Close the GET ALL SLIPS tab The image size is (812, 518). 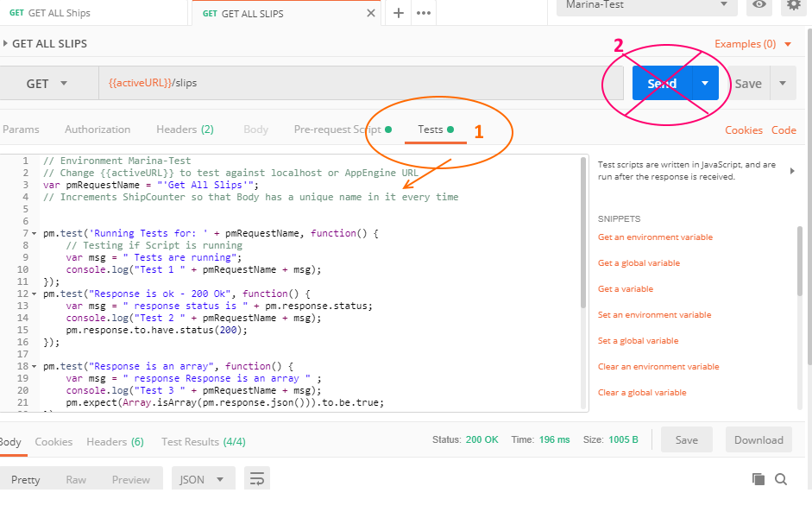pos(371,14)
